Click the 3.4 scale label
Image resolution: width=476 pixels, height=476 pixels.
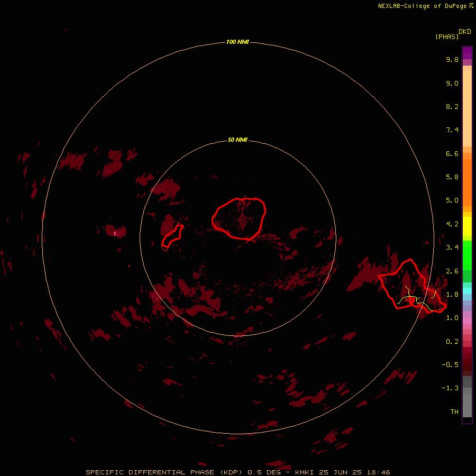(x=452, y=248)
